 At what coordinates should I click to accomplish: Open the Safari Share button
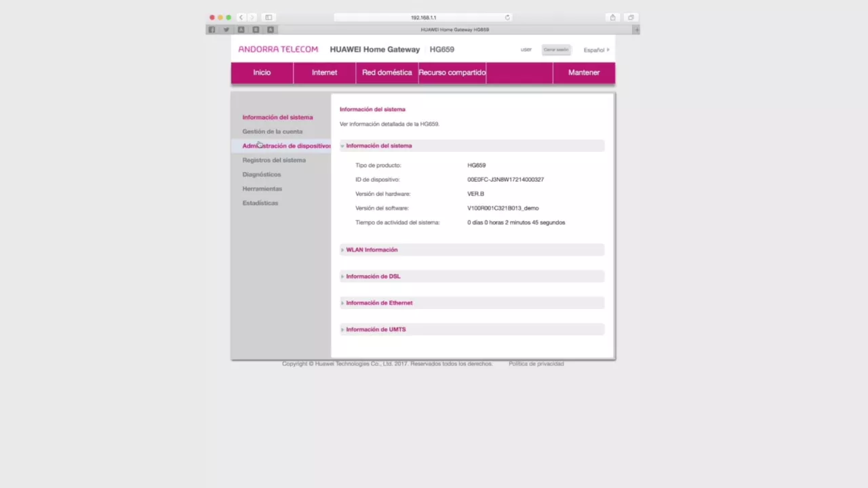(612, 18)
